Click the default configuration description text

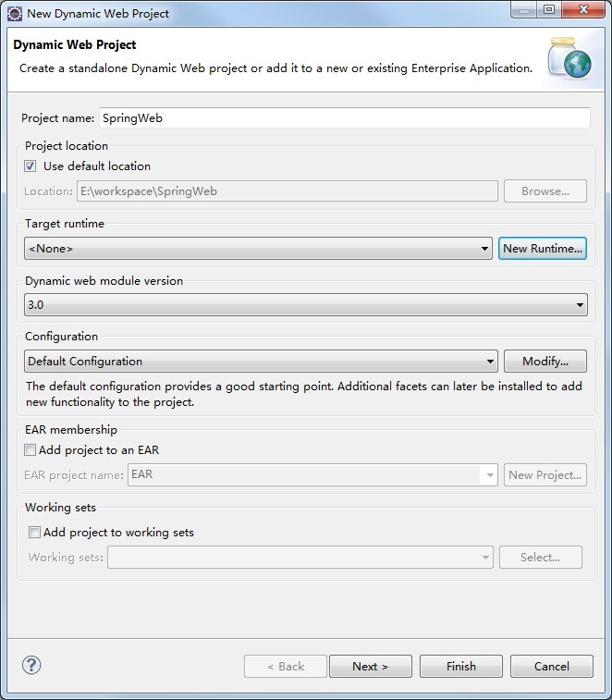(303, 394)
